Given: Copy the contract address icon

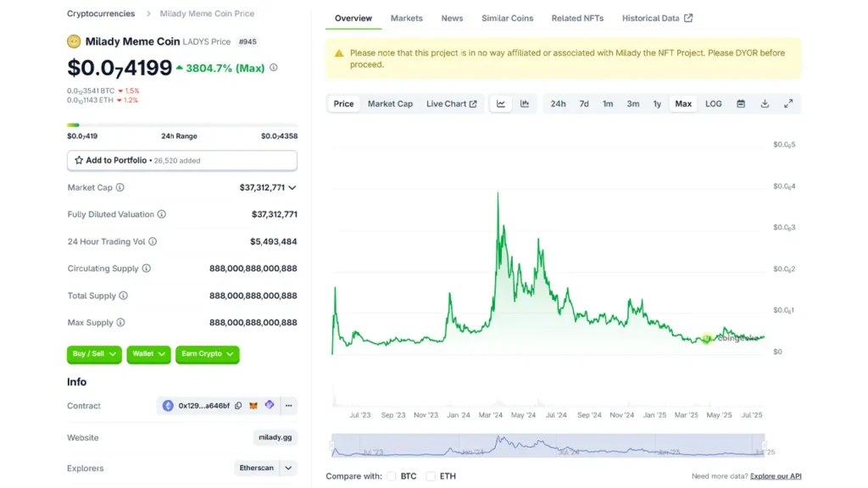Looking at the screenshot, I should pos(238,406).
